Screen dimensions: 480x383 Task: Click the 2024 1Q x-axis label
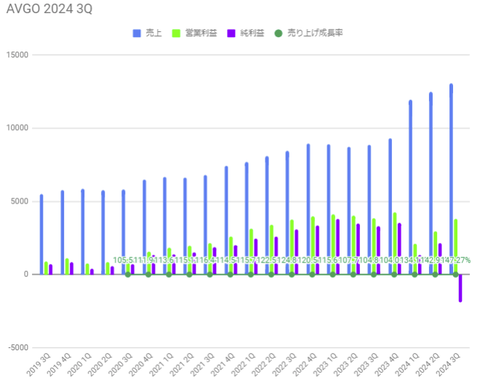click(406, 365)
